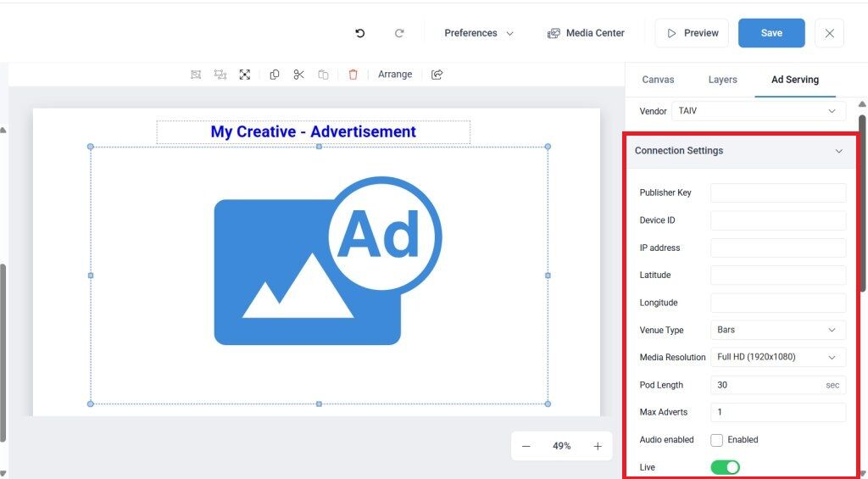The height and width of the screenshot is (479, 868).
Task: Click the Longitude input field
Action: [778, 303]
